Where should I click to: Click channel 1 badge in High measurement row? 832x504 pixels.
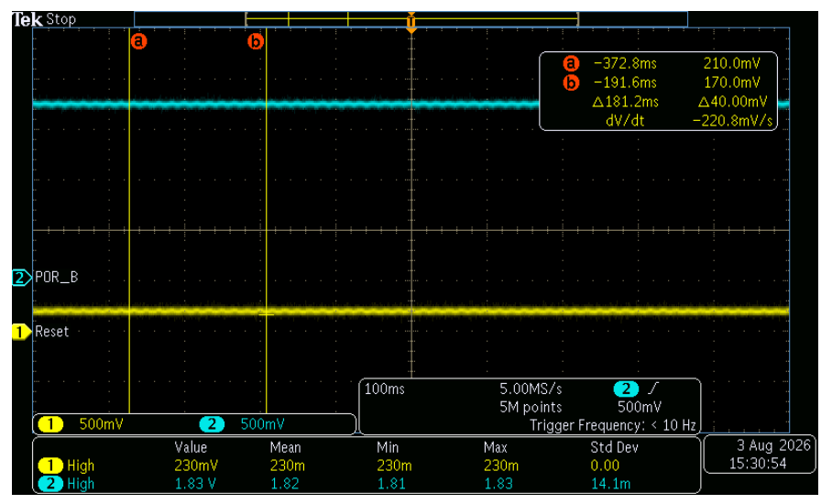pos(50,466)
